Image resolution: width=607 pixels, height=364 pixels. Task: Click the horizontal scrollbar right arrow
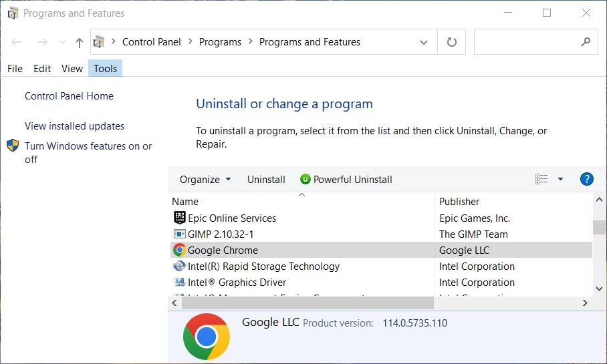tap(585, 303)
